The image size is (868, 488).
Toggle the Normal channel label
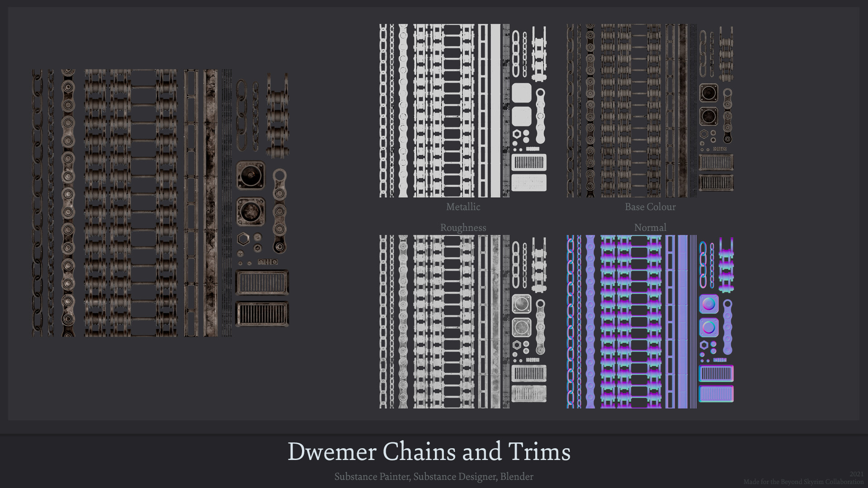point(651,228)
